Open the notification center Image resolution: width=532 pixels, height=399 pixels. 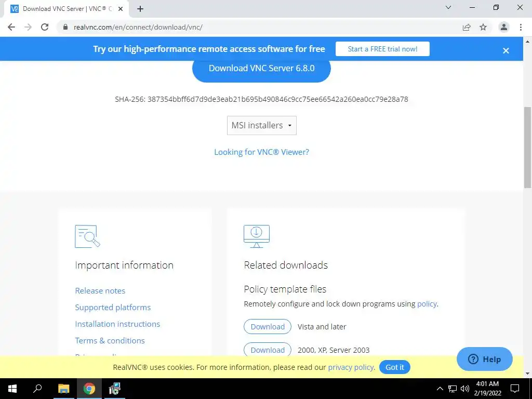(515, 389)
